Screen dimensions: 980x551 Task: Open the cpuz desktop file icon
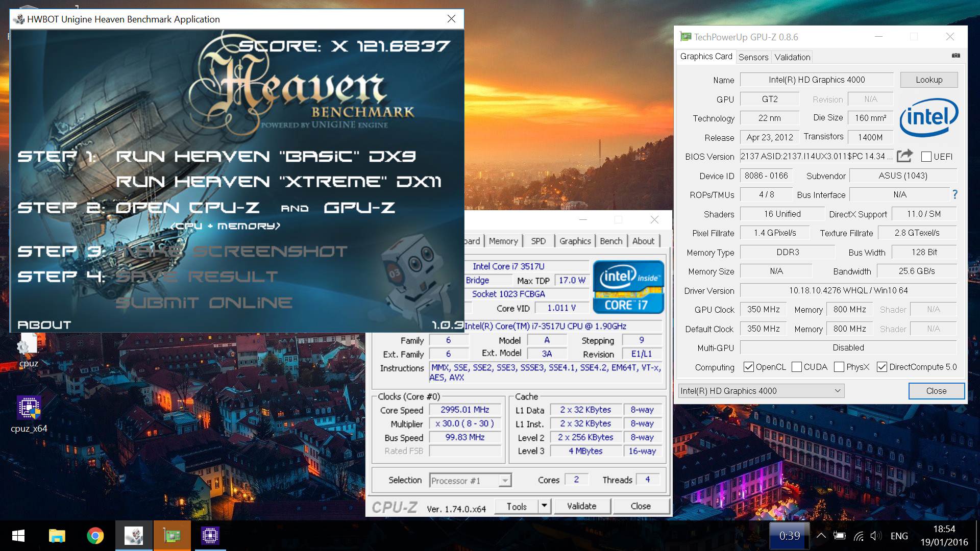pos(28,349)
